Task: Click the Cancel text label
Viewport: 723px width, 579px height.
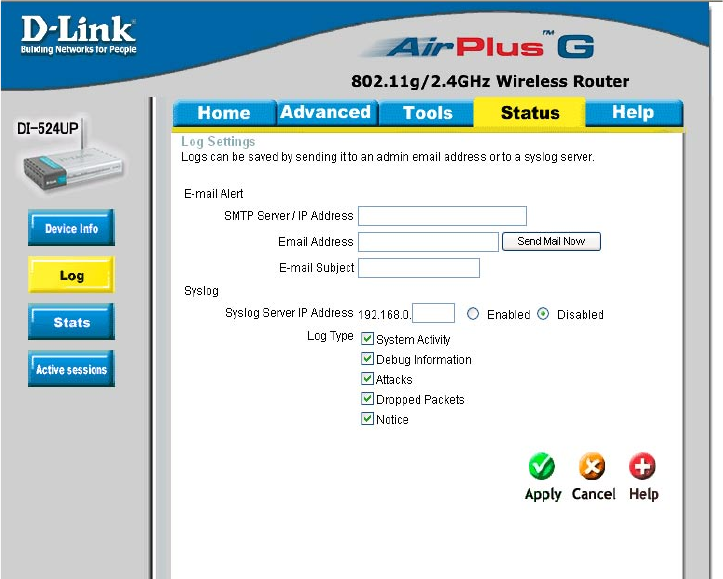Action: point(593,494)
